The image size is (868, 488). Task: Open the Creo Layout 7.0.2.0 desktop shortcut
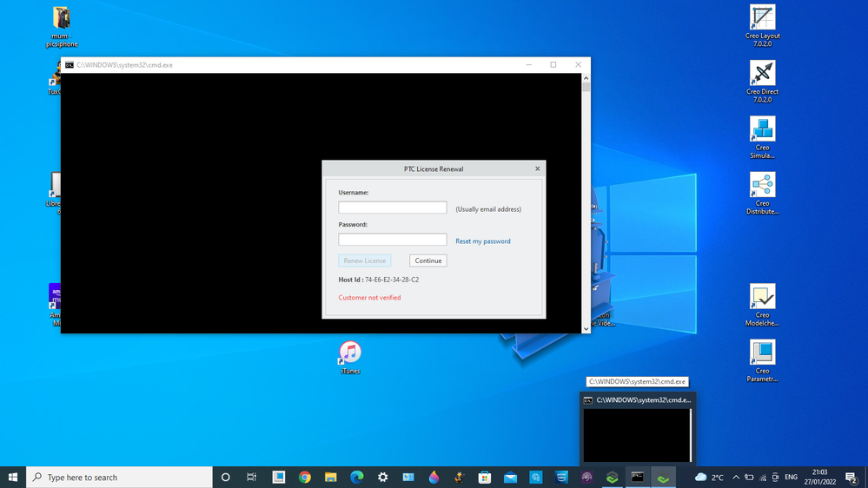762,25
